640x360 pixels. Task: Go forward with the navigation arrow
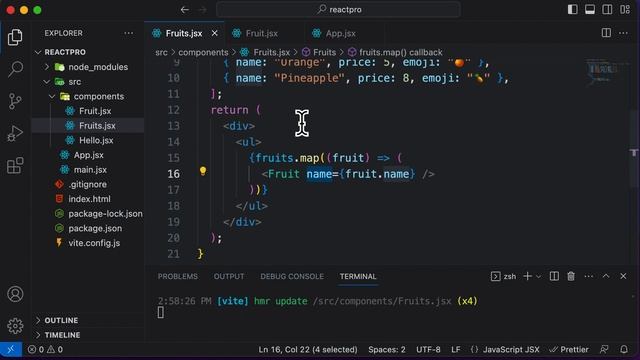click(x=202, y=9)
